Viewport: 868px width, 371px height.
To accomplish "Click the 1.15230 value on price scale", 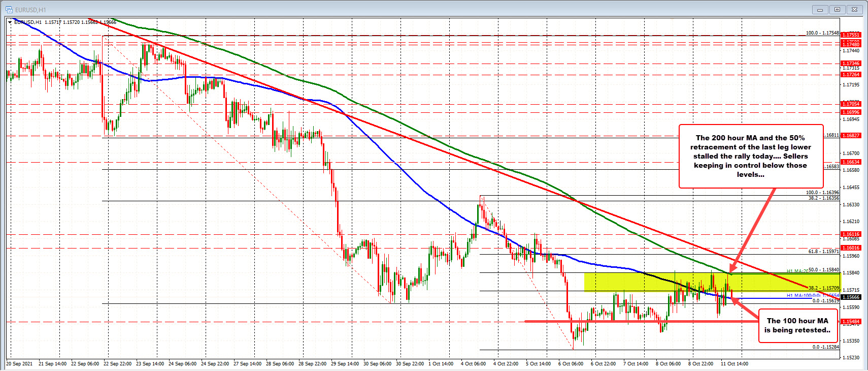I will (x=851, y=358).
